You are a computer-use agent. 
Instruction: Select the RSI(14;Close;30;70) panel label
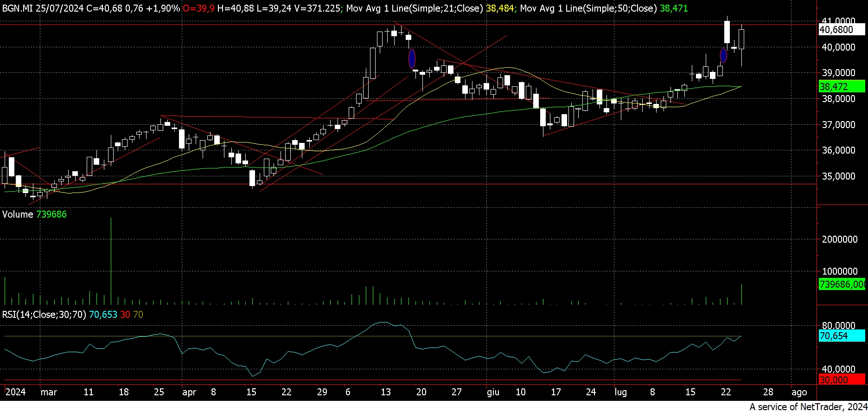click(44, 315)
